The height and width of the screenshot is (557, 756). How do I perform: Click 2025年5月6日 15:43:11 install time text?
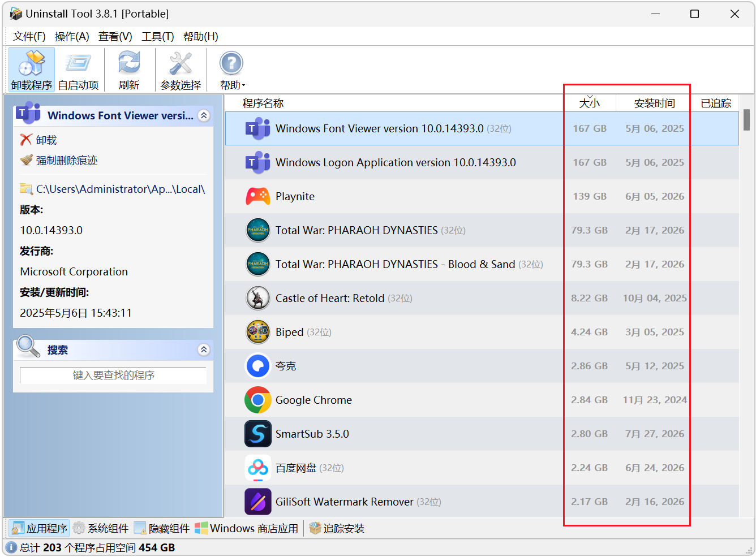tap(76, 313)
